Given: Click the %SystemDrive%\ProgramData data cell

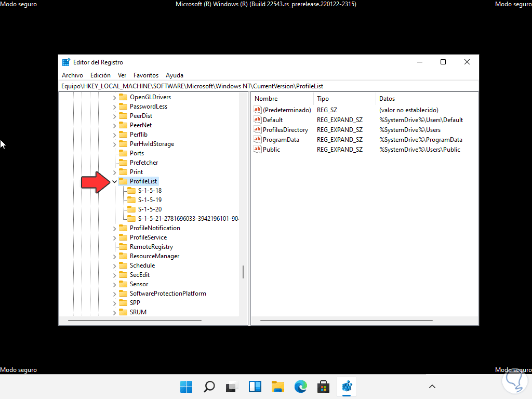Looking at the screenshot, I should (x=421, y=139).
